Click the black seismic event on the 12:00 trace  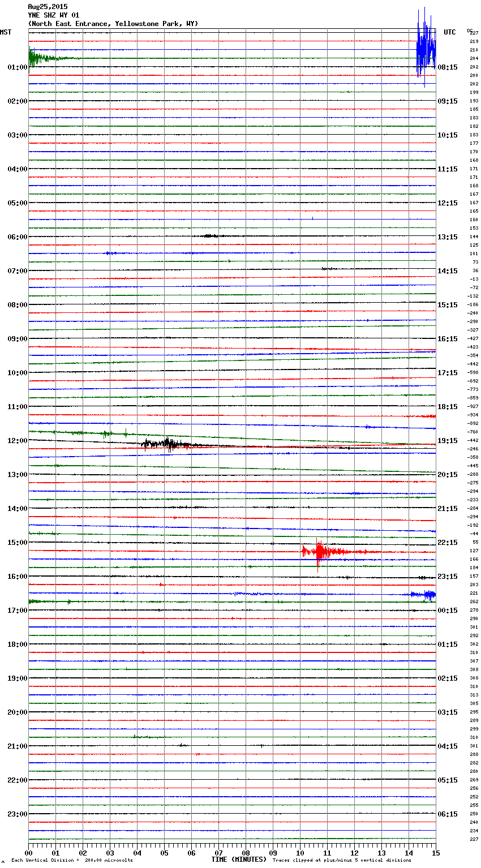pyautogui.click(x=165, y=444)
